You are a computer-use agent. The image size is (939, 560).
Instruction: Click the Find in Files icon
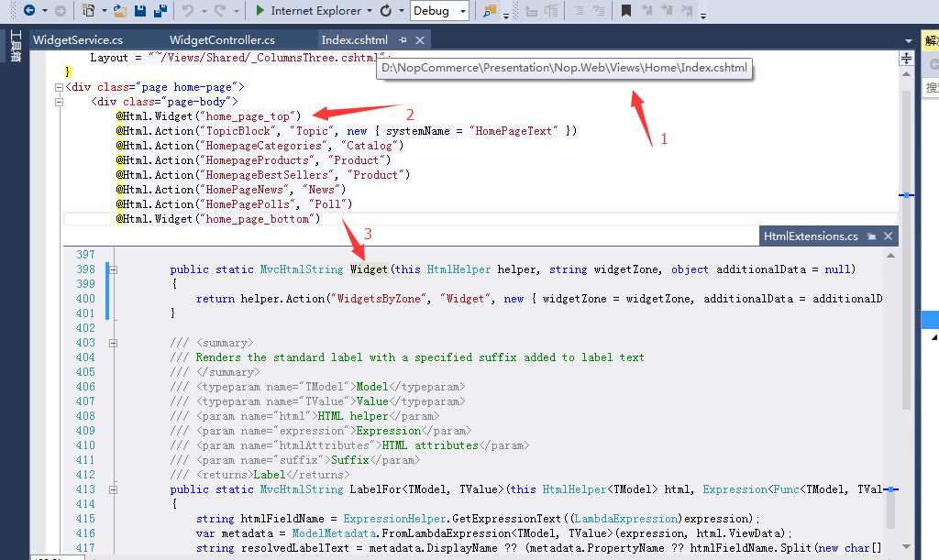(490, 10)
